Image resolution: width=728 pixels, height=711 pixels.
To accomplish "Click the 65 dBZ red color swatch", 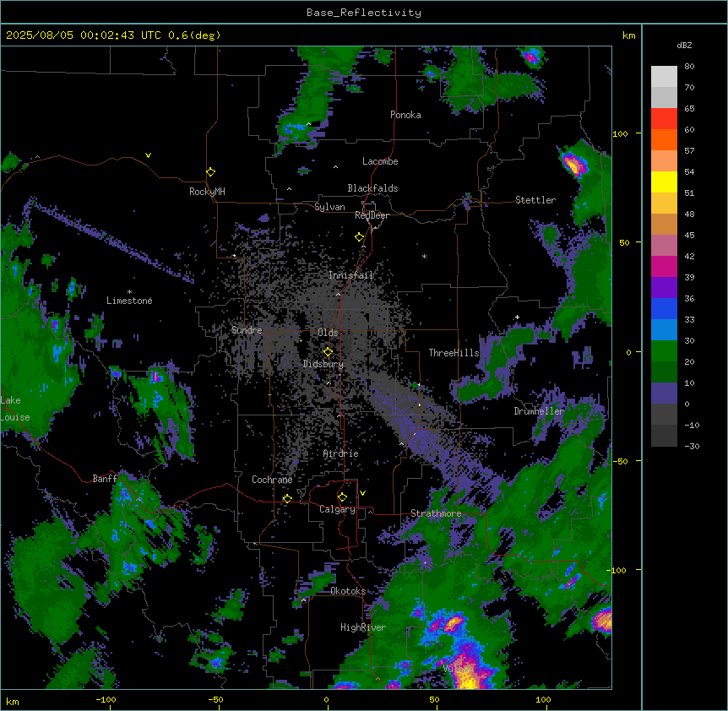I will pyautogui.click(x=664, y=118).
